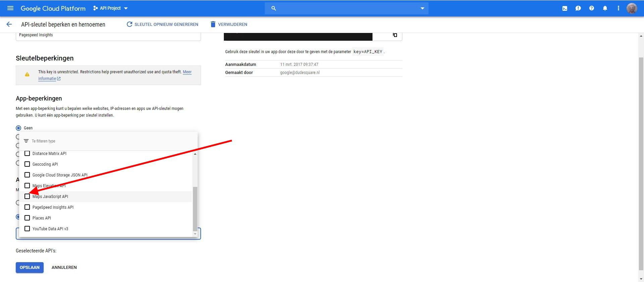Click the Maps JavaScript API label

tap(50, 197)
